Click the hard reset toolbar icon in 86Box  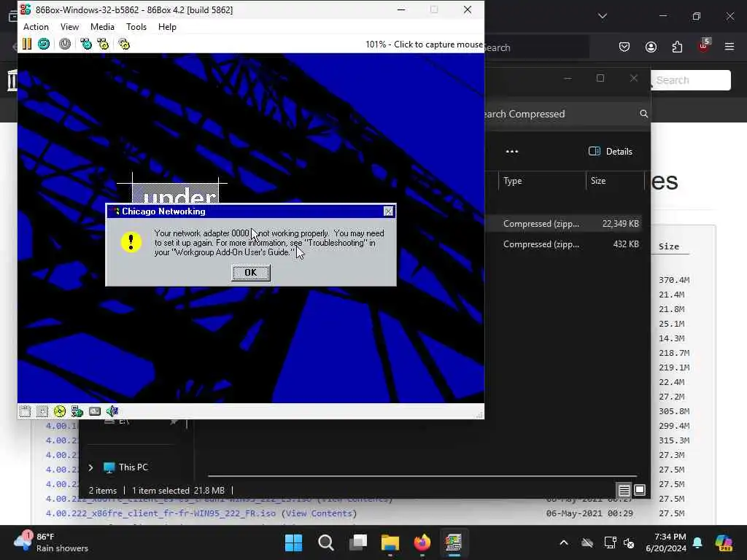[44, 44]
